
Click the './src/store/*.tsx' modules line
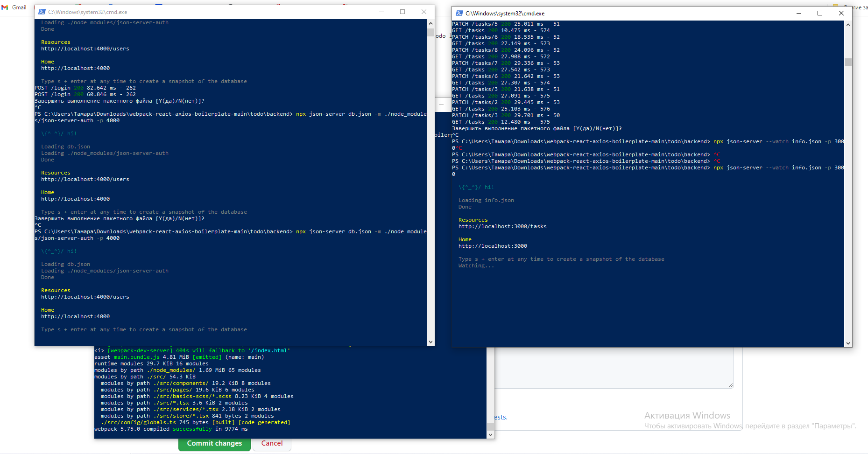[187, 416]
